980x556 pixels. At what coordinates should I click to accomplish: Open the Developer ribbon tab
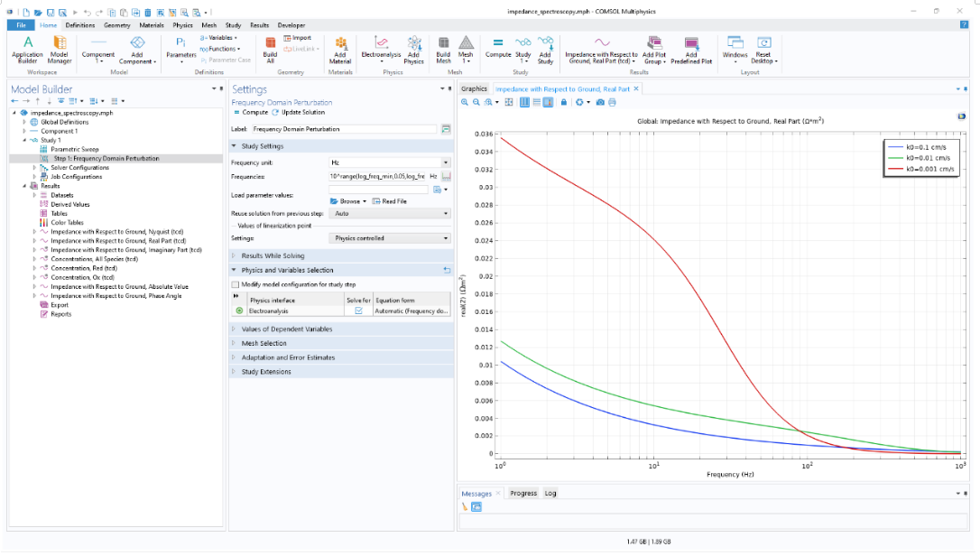click(x=291, y=25)
